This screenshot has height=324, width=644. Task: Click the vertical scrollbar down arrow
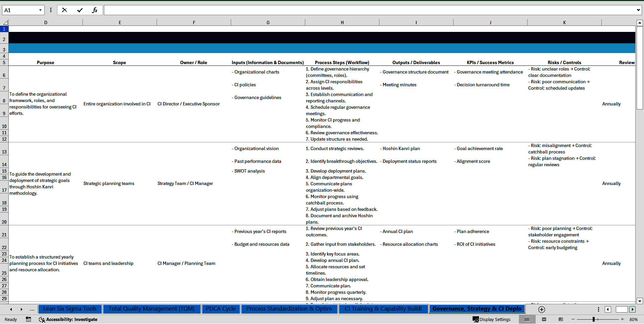click(640, 301)
